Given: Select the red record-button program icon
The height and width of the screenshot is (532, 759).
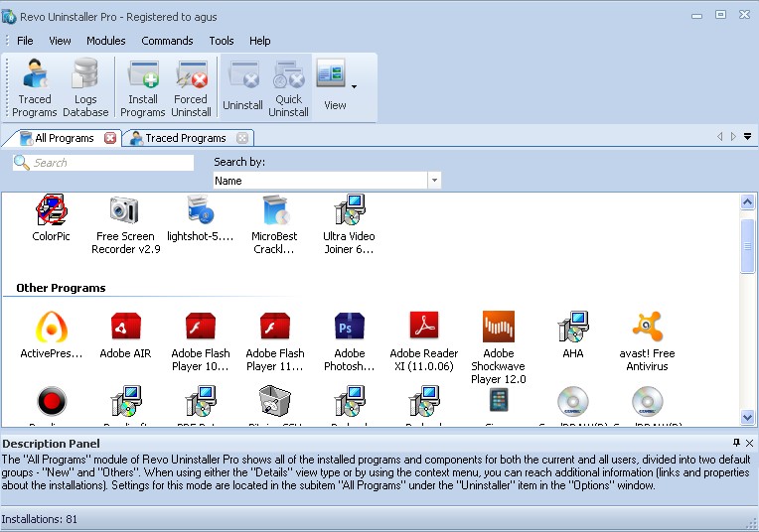Looking at the screenshot, I should click(x=52, y=401).
